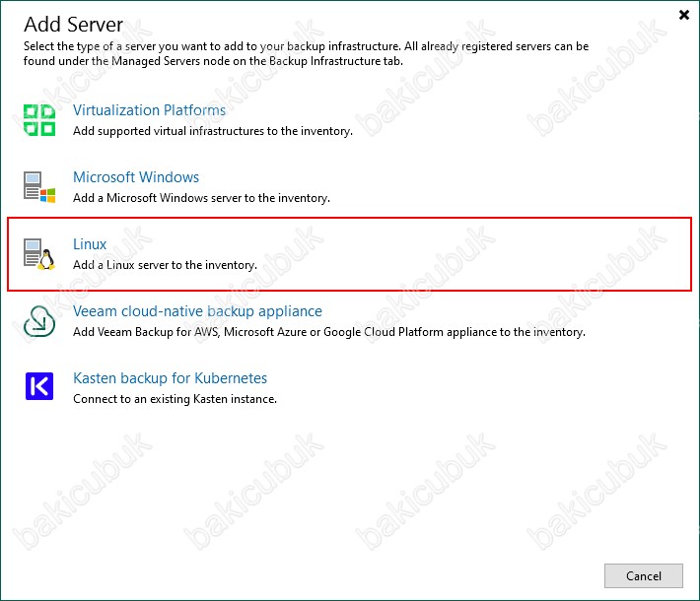
Task: Click the Microsoft Windows server icon
Action: click(39, 187)
